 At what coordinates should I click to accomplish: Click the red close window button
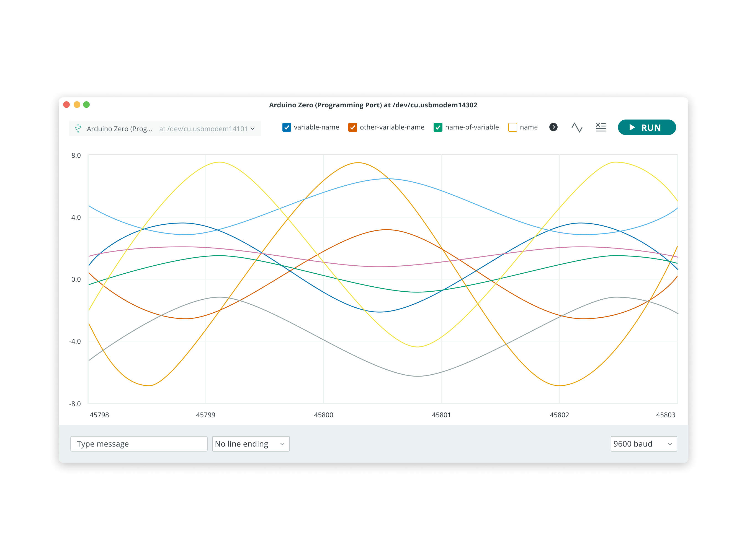66,105
